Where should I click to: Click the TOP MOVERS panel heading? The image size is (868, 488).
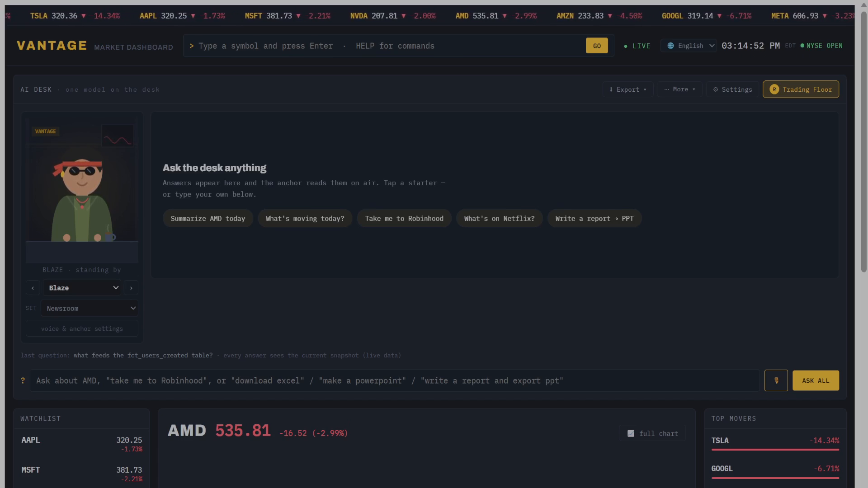(x=733, y=418)
